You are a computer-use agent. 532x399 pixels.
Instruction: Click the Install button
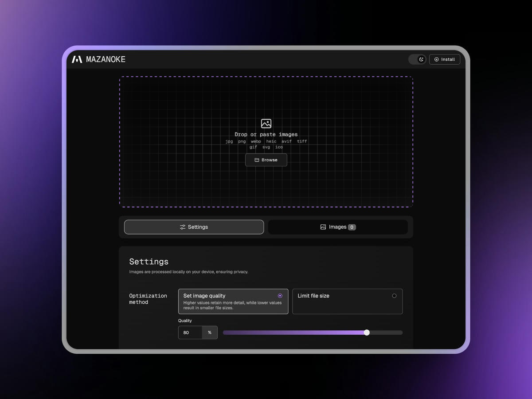click(x=445, y=59)
